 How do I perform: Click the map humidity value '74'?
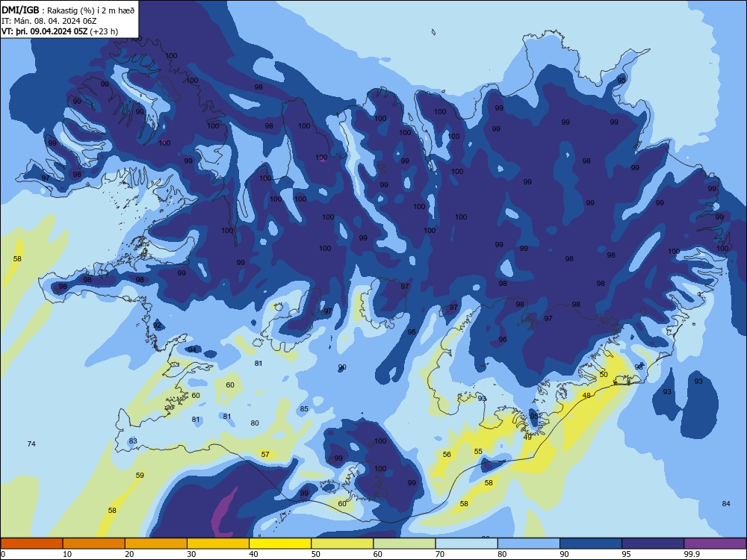(x=31, y=444)
